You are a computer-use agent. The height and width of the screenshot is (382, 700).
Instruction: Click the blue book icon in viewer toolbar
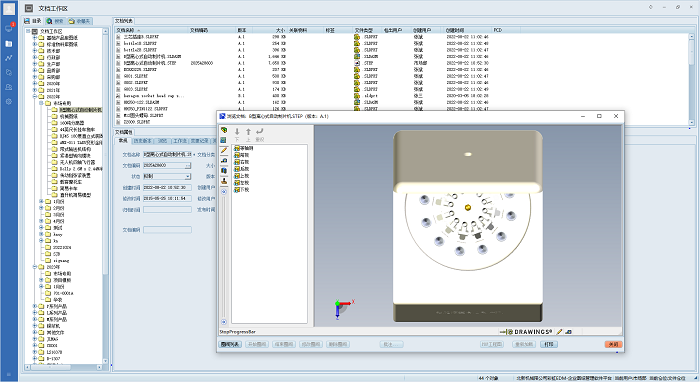pyautogui.click(x=224, y=171)
